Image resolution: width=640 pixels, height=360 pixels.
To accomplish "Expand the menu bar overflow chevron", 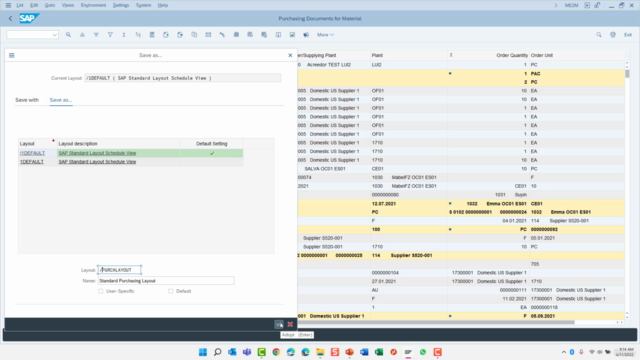I will click(x=556, y=5).
